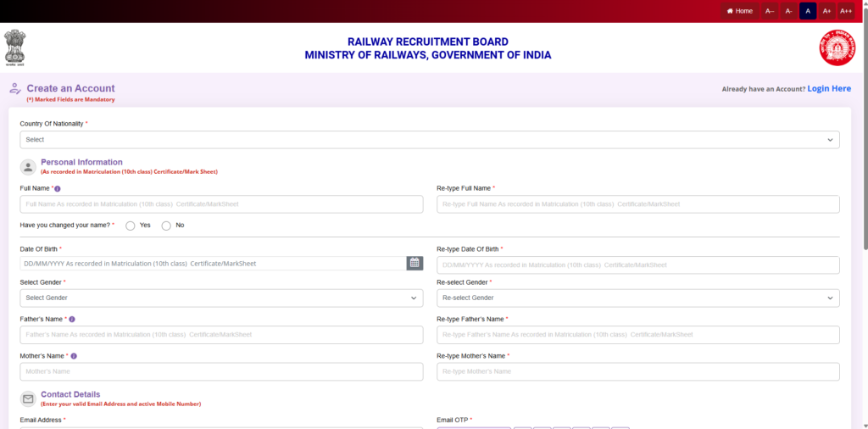
Task: Click the Contact Details envelope icon
Action: pyautogui.click(x=28, y=399)
